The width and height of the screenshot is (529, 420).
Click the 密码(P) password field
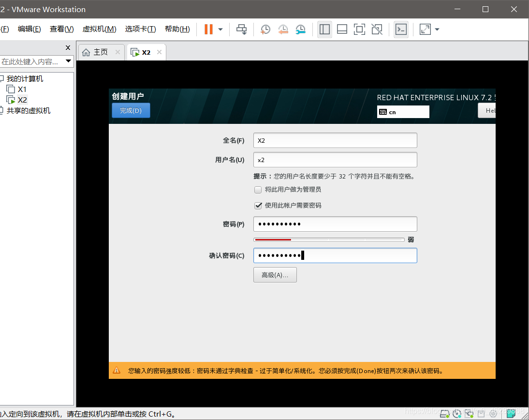335,224
